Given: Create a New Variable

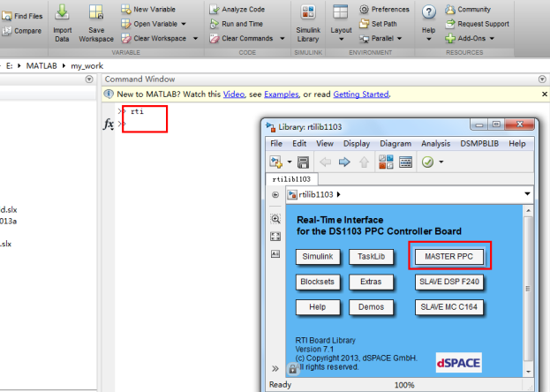Looking at the screenshot, I should pos(148,9).
